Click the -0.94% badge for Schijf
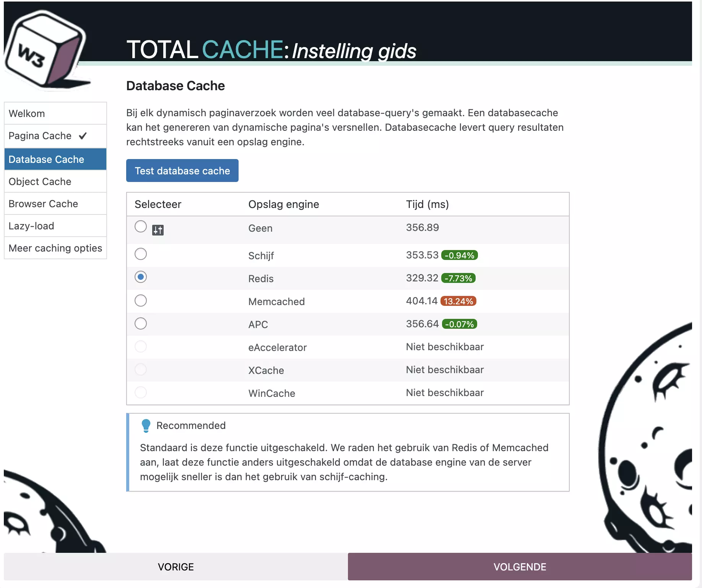This screenshot has width=702, height=588. (x=460, y=255)
